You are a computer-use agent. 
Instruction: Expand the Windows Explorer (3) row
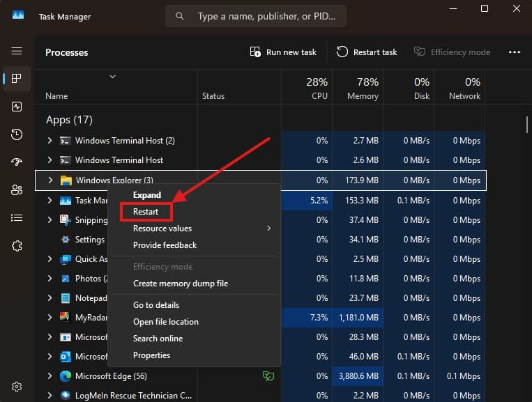pos(50,180)
